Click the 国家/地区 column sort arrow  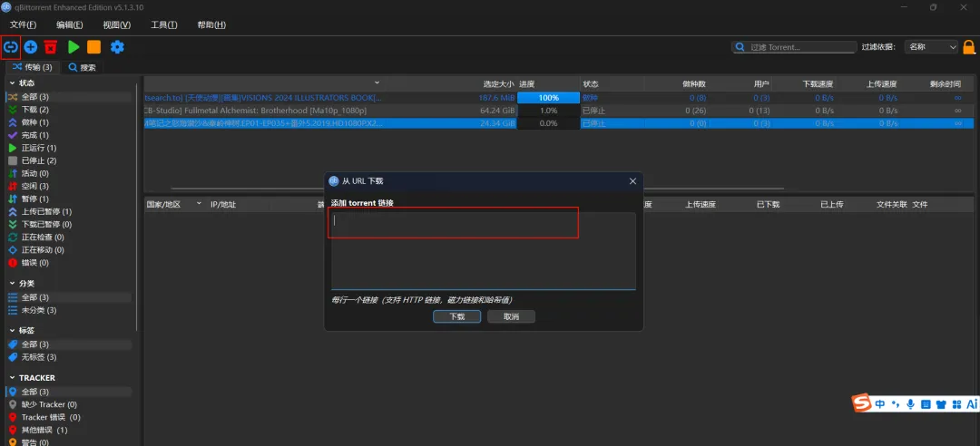point(200,204)
